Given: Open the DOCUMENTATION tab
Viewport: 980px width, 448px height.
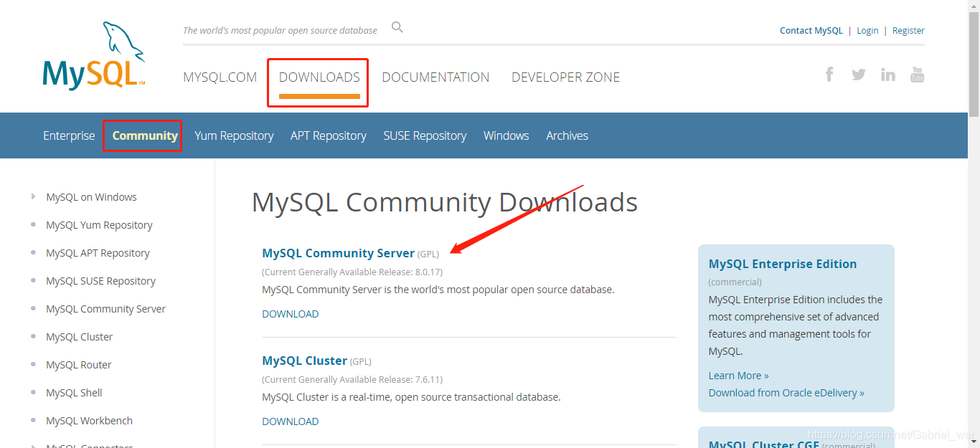Looking at the screenshot, I should coord(435,77).
